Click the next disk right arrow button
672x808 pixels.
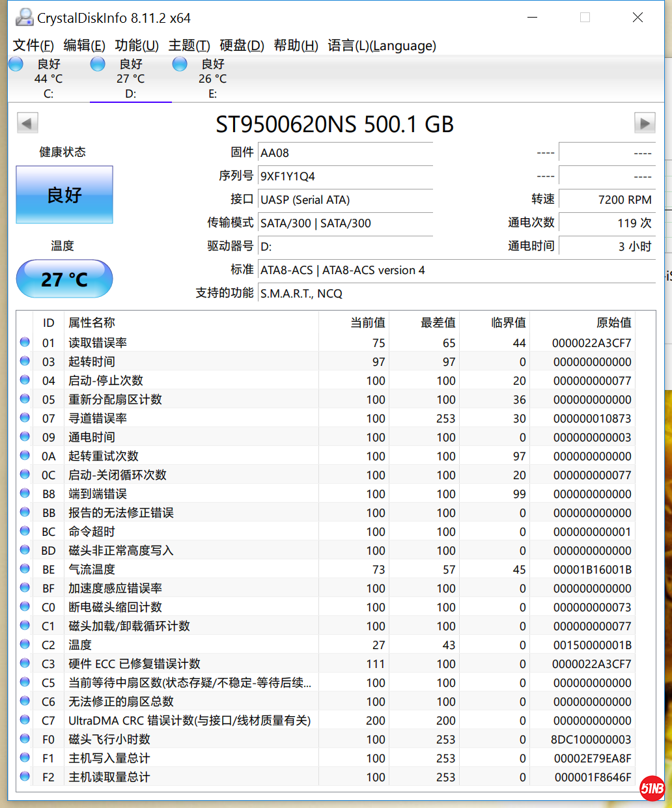pos(644,122)
